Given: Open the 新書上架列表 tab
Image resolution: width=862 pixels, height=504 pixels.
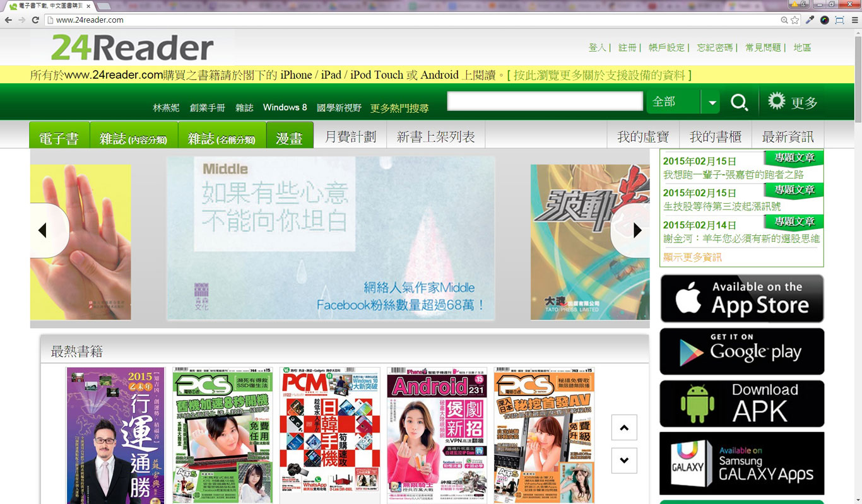Looking at the screenshot, I should point(435,136).
